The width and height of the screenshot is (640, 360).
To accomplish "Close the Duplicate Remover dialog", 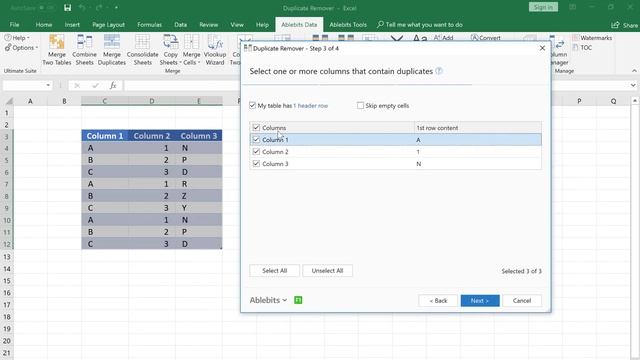I will (x=542, y=48).
